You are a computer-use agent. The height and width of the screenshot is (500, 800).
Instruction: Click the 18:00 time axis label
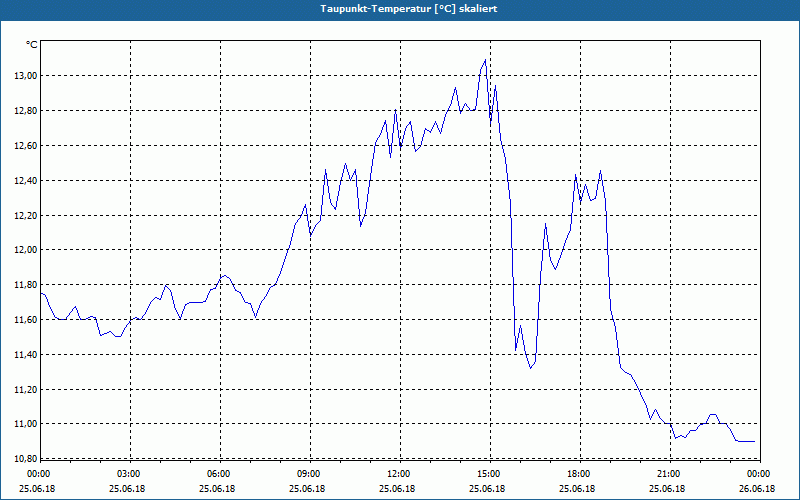point(580,474)
